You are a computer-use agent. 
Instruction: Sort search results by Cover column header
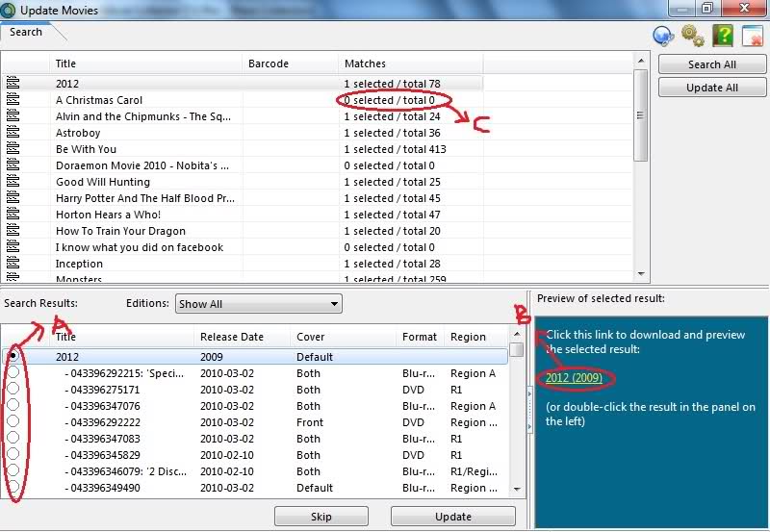[x=343, y=337]
